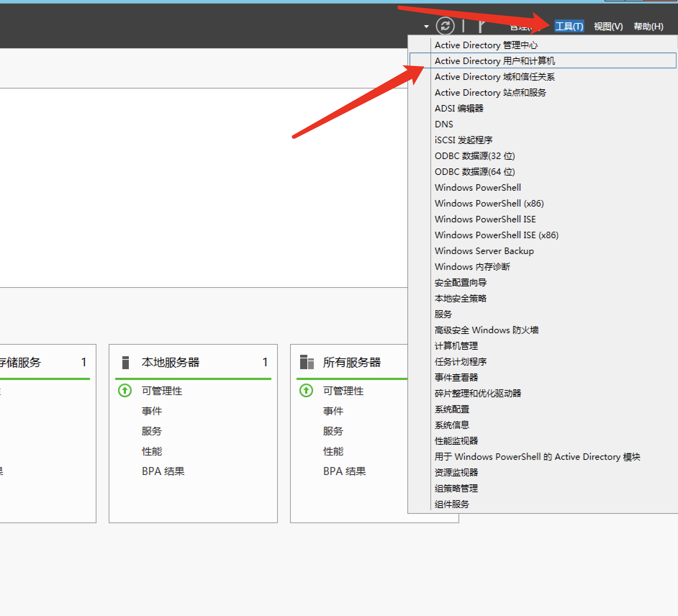Open the 本地服务器 tile title
The width and height of the screenshot is (678, 616).
pos(171,362)
